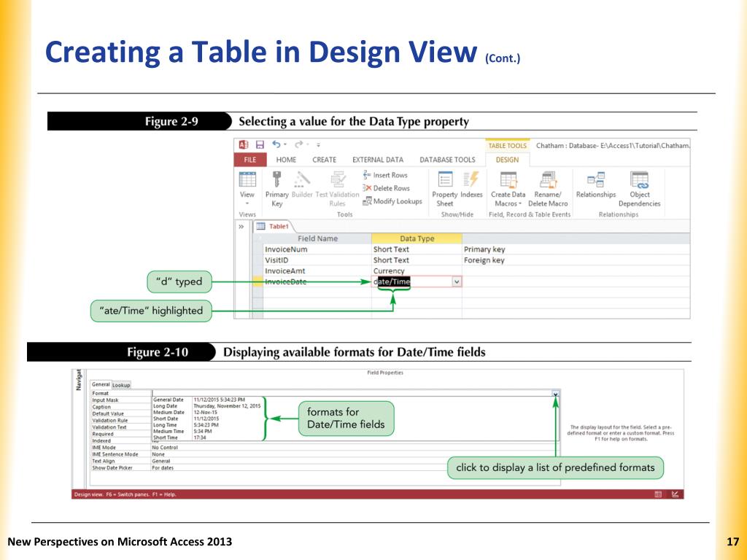Undo the last action in Quick Access Toolbar
The image size is (747, 560).
(x=276, y=144)
